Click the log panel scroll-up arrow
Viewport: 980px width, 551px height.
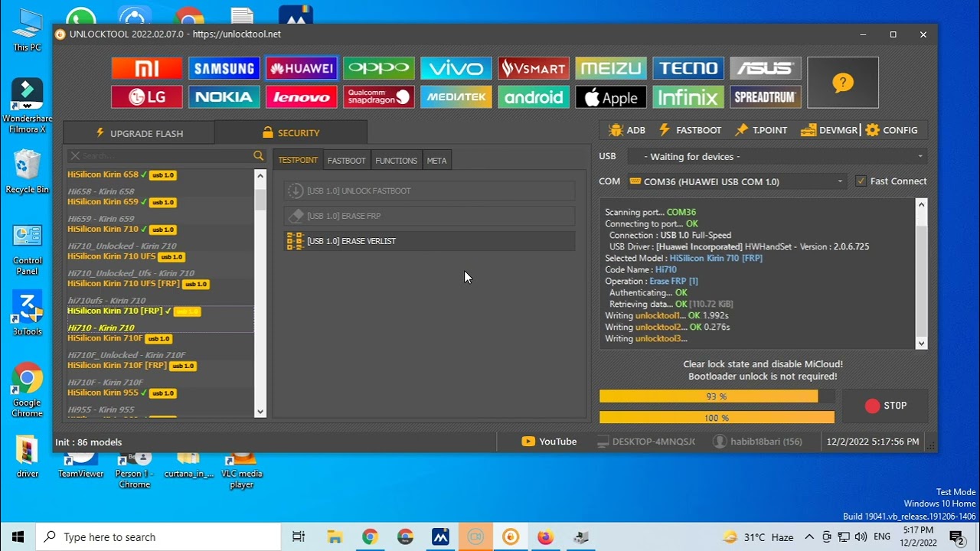coord(921,204)
